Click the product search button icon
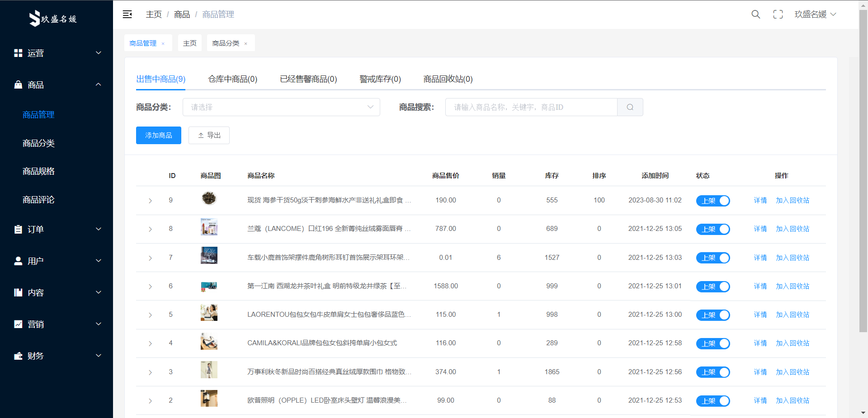The height and width of the screenshot is (418, 868). click(630, 107)
